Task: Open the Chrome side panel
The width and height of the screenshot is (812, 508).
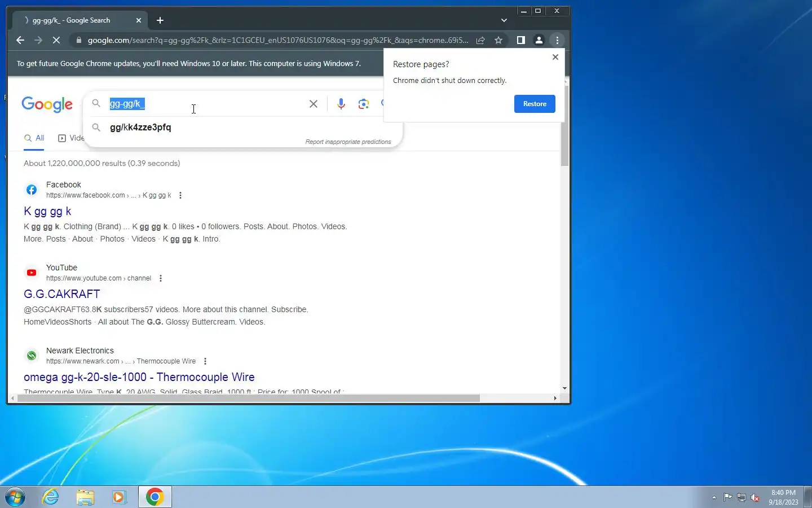Action: (x=521, y=40)
